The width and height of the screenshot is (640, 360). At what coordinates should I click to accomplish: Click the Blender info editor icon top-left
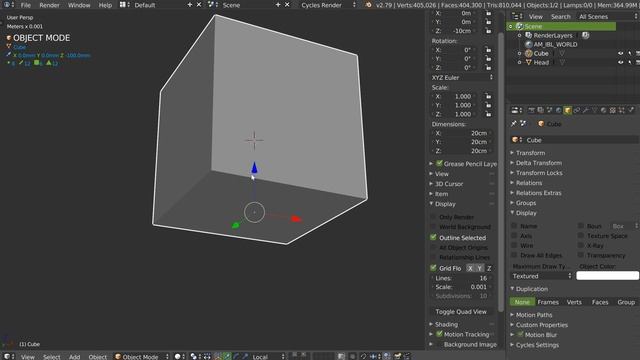click(7, 5)
